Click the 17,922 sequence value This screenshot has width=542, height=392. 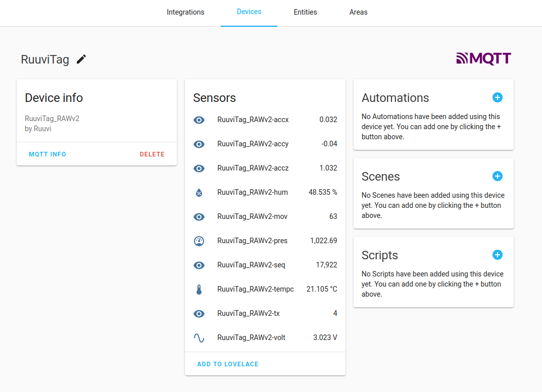click(327, 264)
